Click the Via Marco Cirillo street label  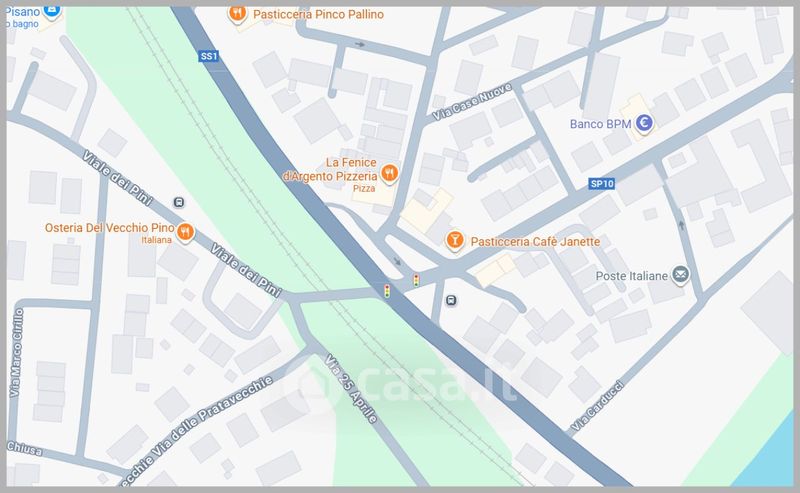coord(16,353)
